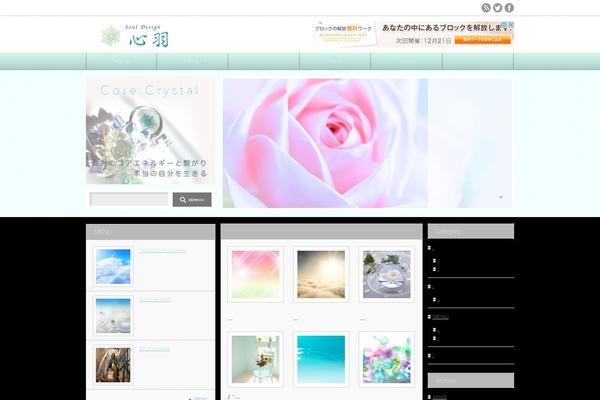Open the pink-green sparkle post thumbnail

pos(255,274)
